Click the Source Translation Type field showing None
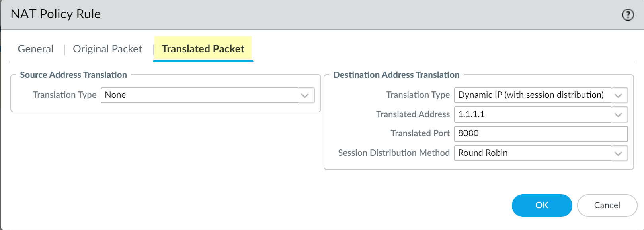The height and width of the screenshot is (230, 644). [x=199, y=95]
